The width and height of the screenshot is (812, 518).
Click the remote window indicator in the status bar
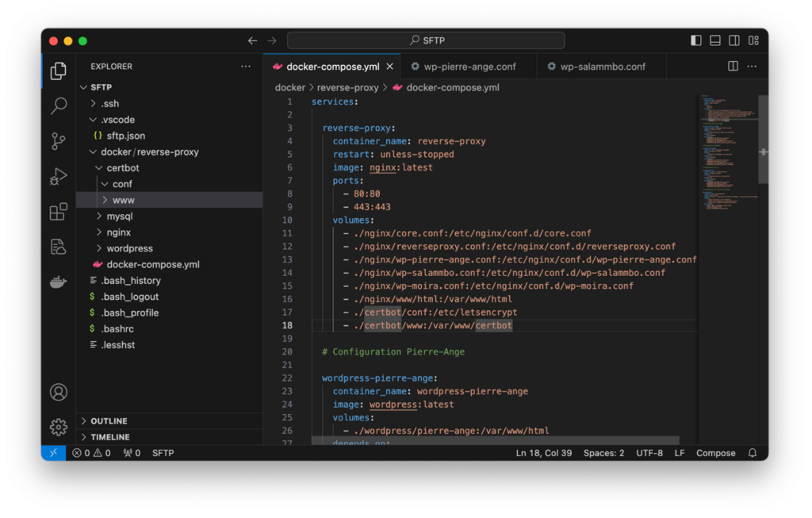pyautogui.click(x=53, y=453)
